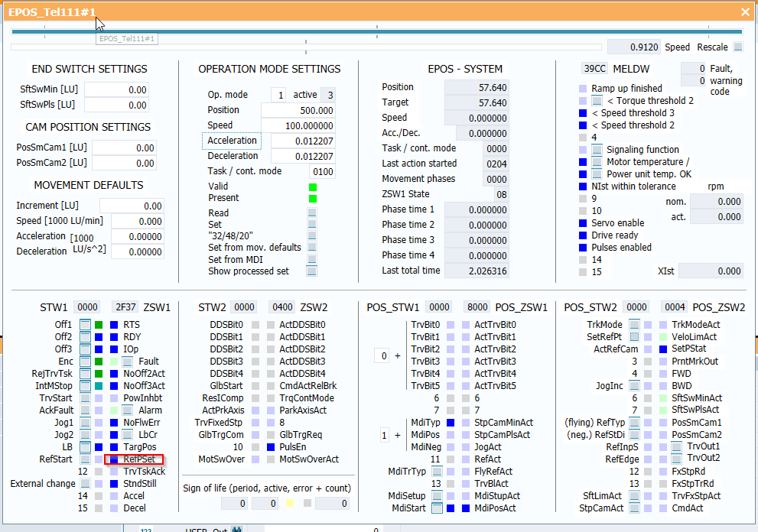The height and width of the screenshot is (532, 758).
Task: Toggle the Off1 control checkbox
Action: [x=85, y=324]
